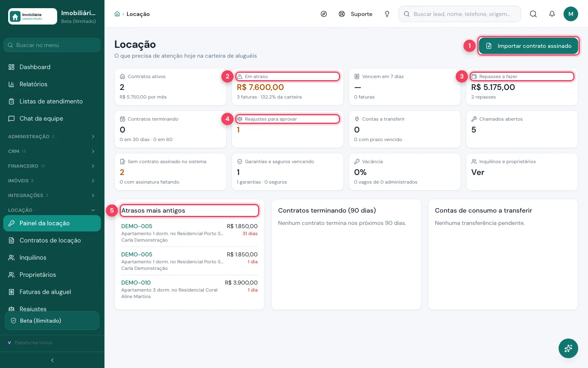Click the magnifier search button in header

pyautogui.click(x=533, y=14)
